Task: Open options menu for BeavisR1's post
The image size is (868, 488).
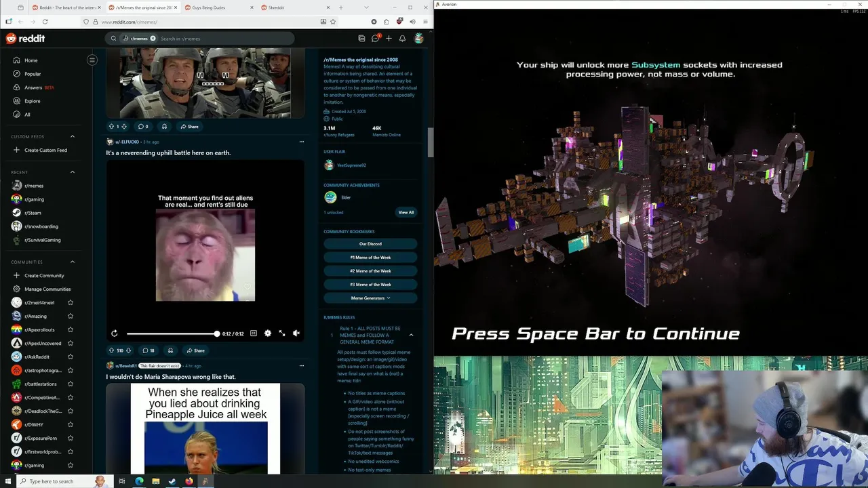Action: (302, 366)
